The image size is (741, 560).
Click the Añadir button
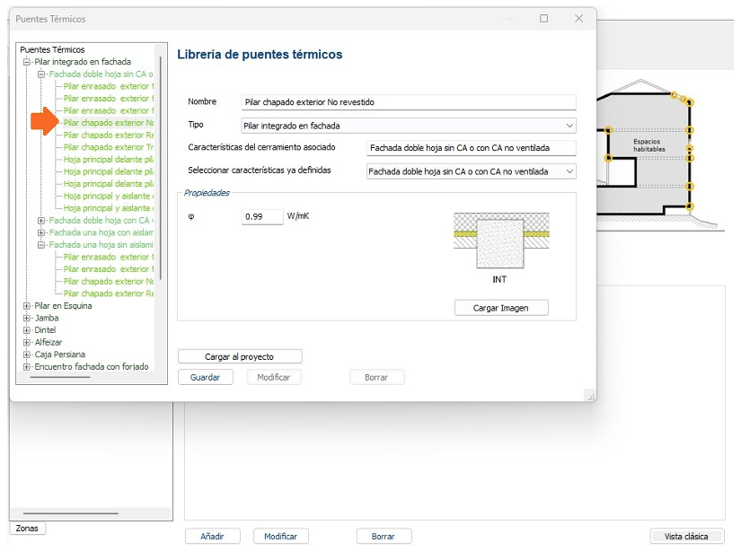[x=212, y=537]
